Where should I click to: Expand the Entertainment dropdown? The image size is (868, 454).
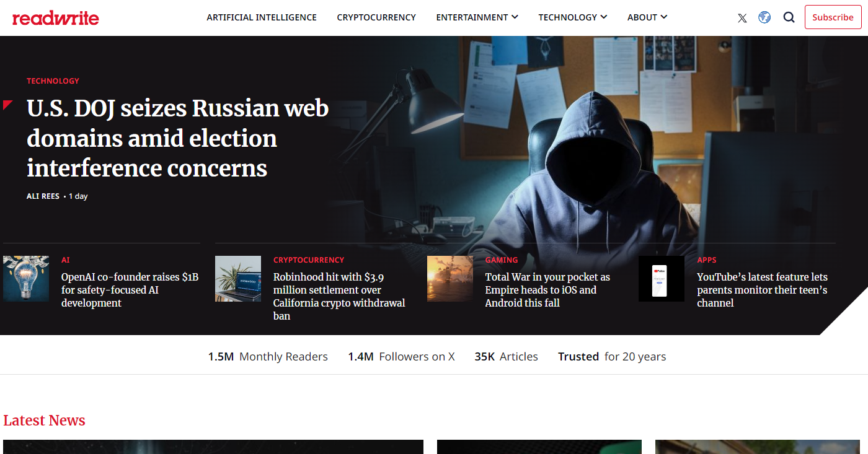point(477,17)
